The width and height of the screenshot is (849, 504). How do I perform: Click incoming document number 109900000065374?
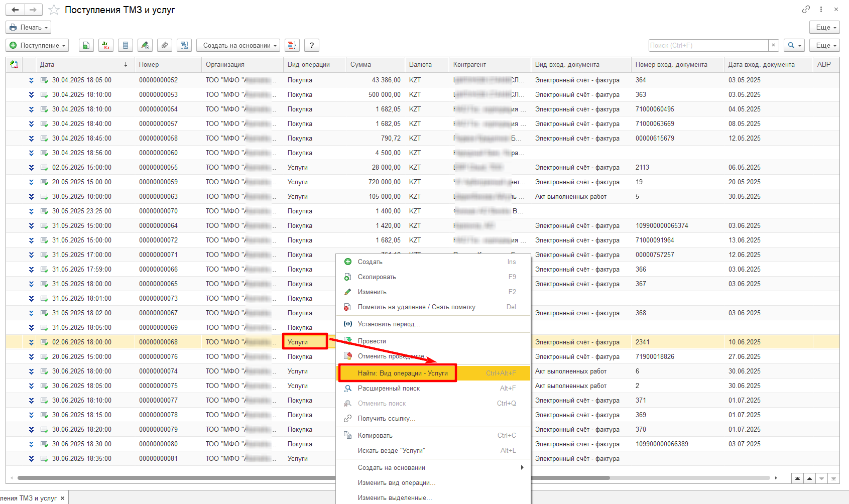tap(662, 226)
